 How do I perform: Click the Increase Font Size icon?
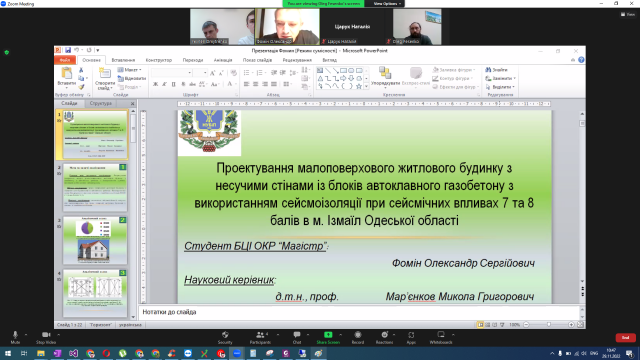(x=212, y=73)
